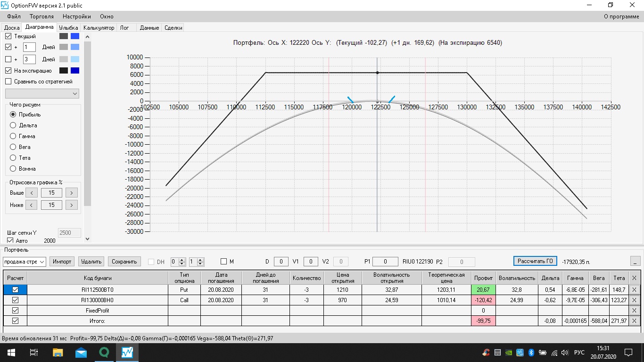Switch to the Доска tab

click(12, 28)
